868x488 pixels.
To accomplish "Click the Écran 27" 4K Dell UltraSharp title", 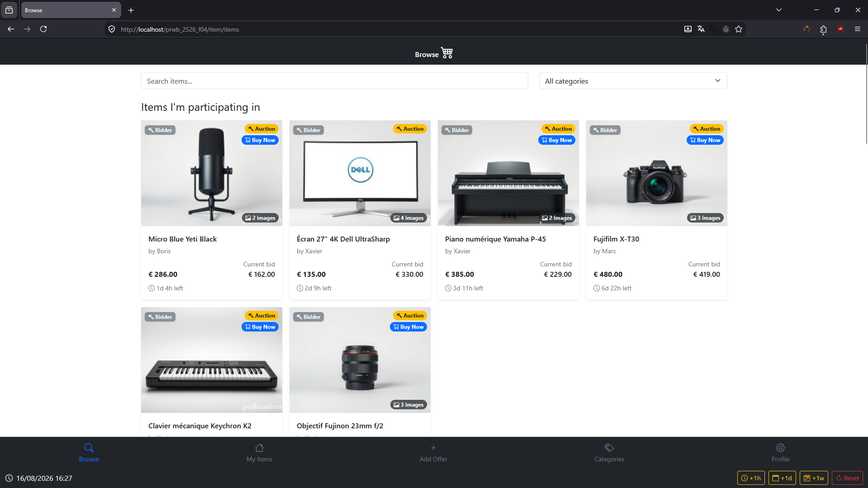I will pyautogui.click(x=343, y=239).
